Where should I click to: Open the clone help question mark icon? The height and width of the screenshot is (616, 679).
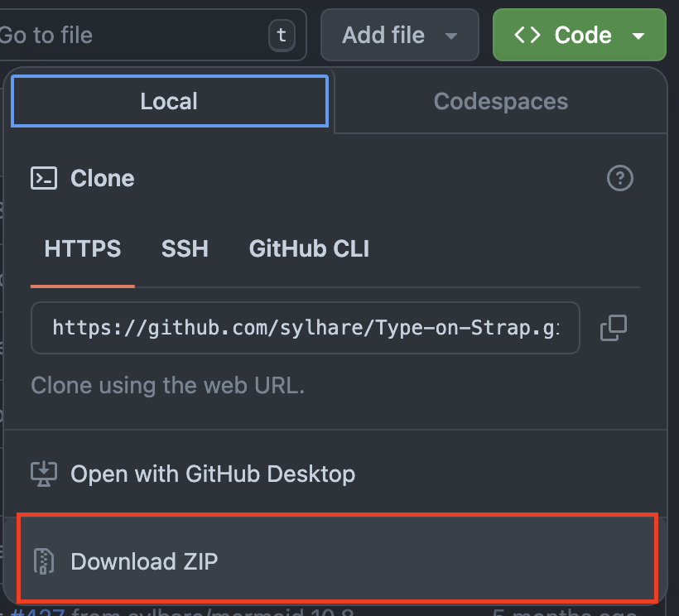tap(619, 178)
